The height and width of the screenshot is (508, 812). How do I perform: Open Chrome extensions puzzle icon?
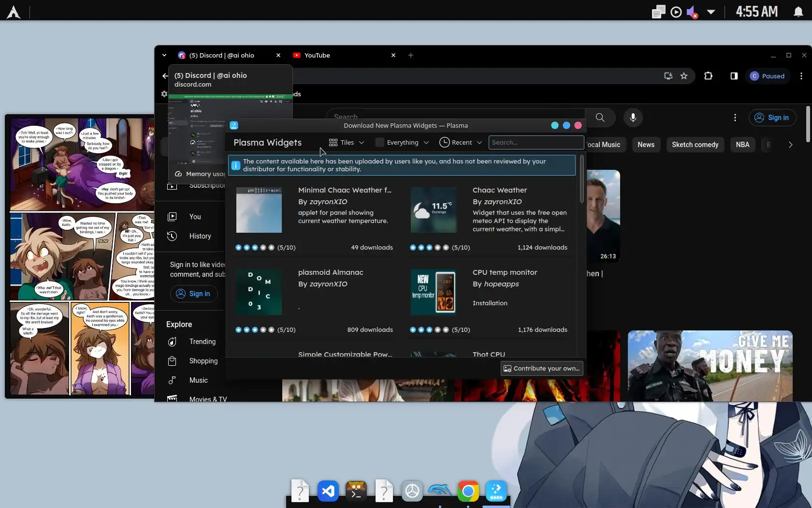709,76
